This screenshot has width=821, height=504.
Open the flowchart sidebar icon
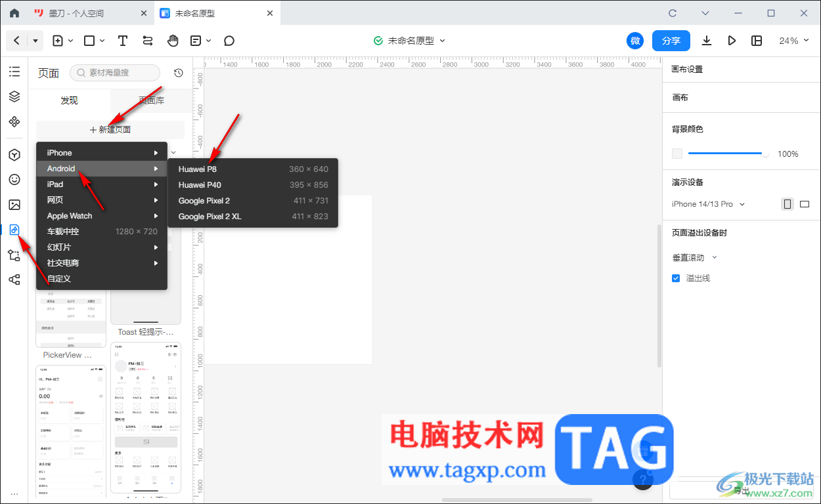coord(14,255)
